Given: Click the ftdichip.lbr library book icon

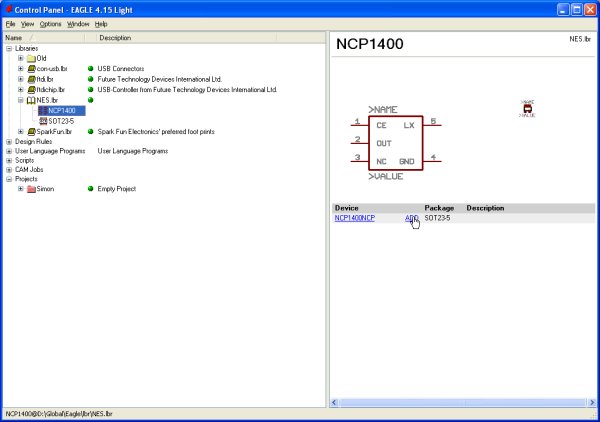Looking at the screenshot, I should coord(31,90).
